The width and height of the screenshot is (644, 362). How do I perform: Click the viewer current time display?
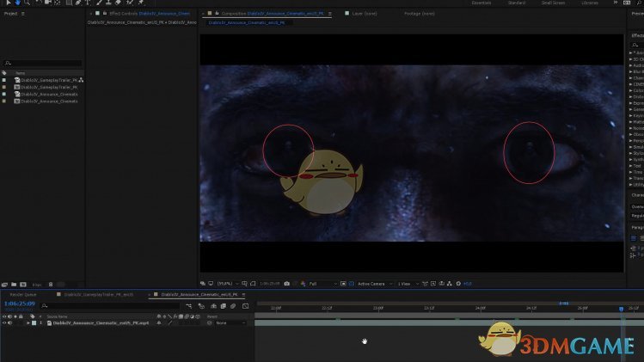coord(269,284)
